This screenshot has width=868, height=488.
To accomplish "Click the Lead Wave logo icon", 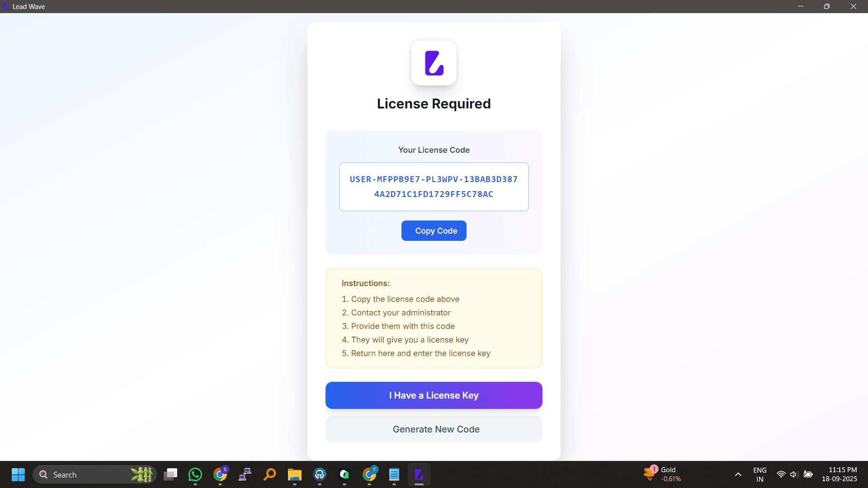I will pos(434,63).
